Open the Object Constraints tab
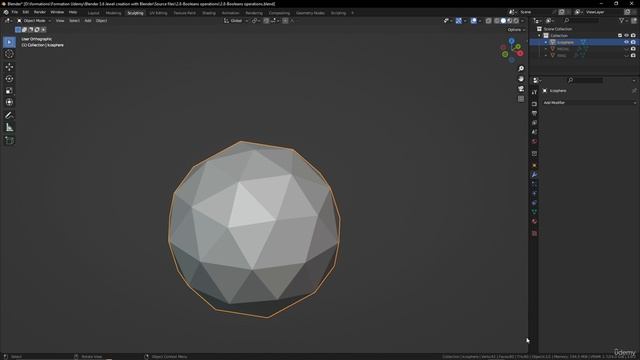Image resolution: width=640 pixels, height=360 pixels. [x=534, y=203]
